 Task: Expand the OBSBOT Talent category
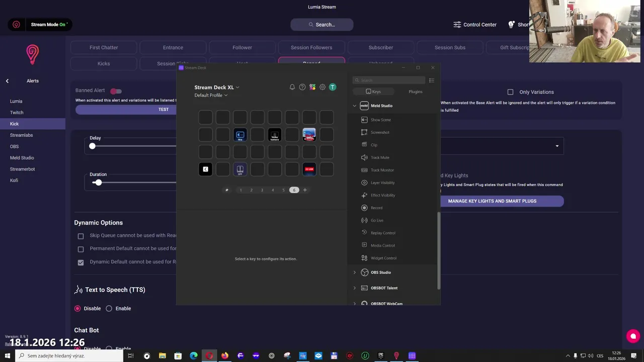[x=354, y=288]
